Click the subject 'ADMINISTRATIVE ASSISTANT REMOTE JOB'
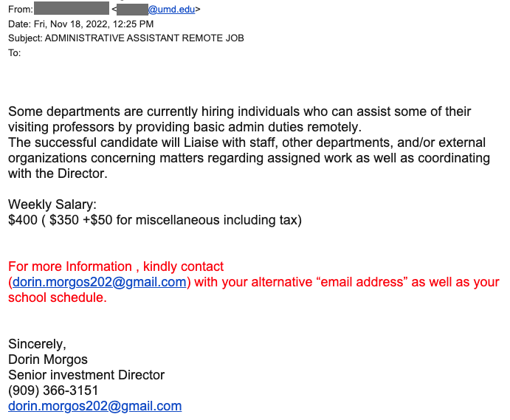The height and width of the screenshot is (420, 510). pos(144,38)
